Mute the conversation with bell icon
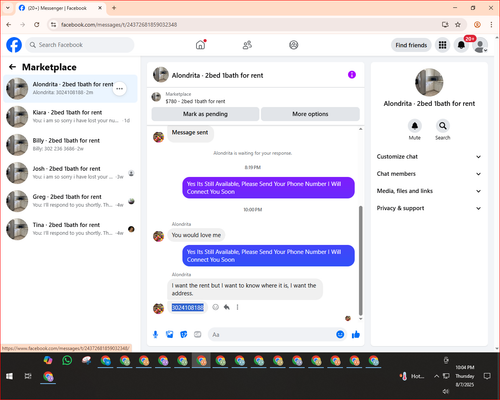 pyautogui.click(x=415, y=126)
